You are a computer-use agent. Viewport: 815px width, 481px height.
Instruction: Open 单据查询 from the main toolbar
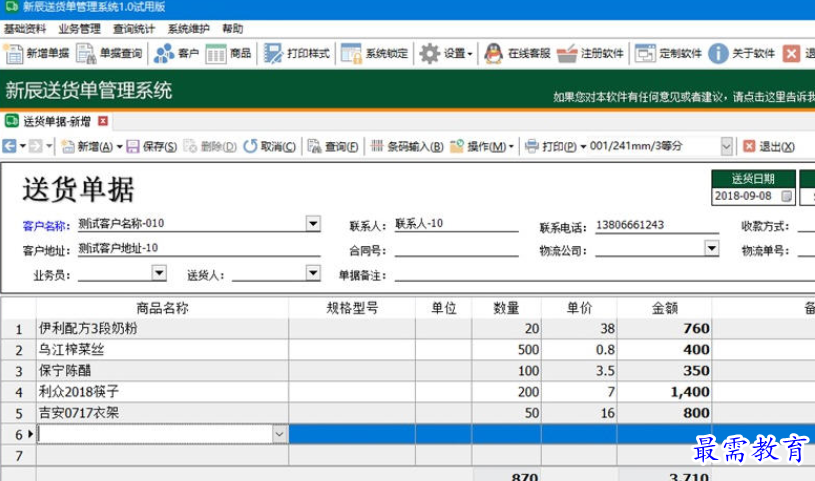(109, 53)
